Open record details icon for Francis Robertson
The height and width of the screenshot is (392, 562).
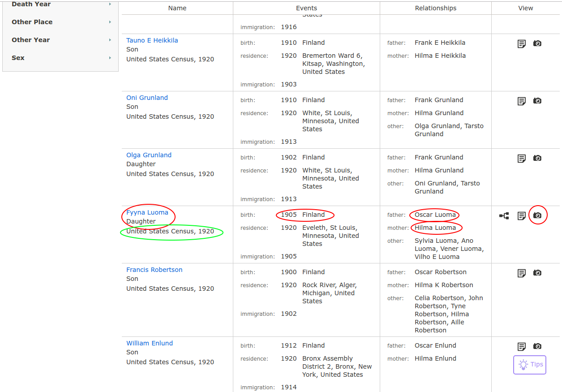tap(521, 273)
